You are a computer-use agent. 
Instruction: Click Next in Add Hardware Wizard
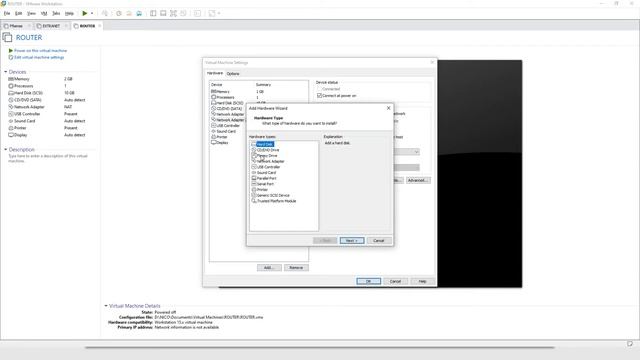click(352, 241)
